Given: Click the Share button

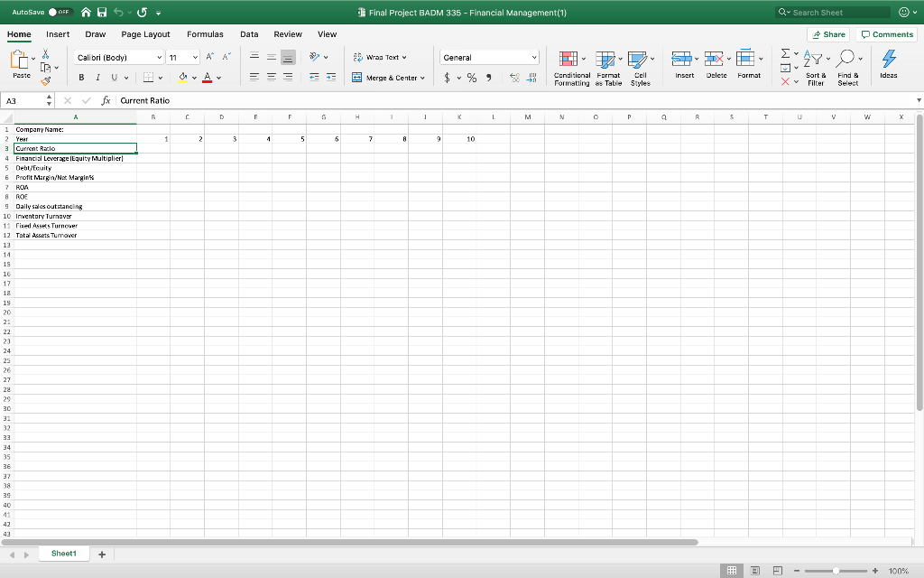Looking at the screenshot, I should 828,35.
